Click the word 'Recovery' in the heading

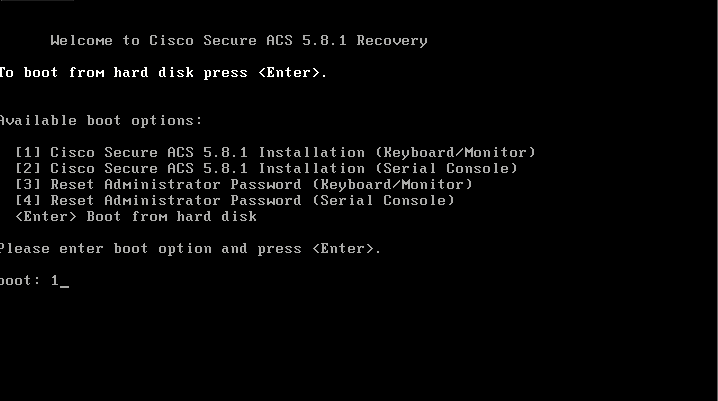(x=392, y=41)
